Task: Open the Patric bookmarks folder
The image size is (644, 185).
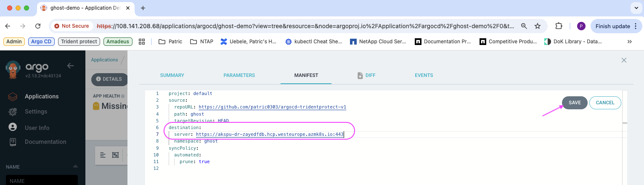Action: (170, 42)
